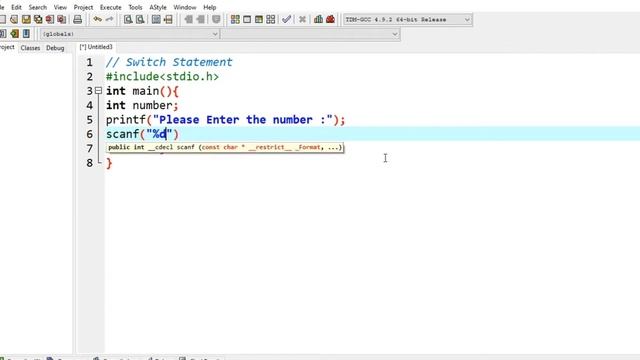Click the closing brace on line 8

click(x=109, y=163)
